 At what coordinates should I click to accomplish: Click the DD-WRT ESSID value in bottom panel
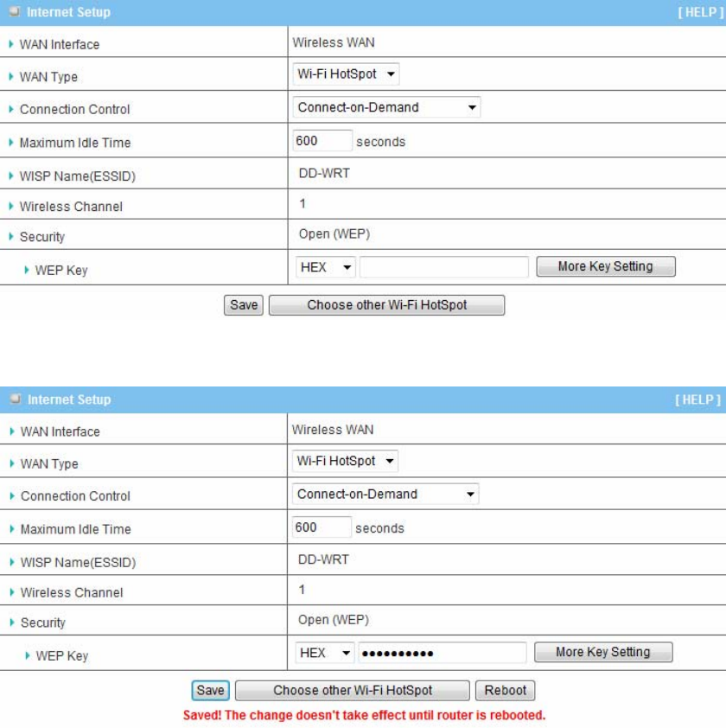[x=323, y=559]
